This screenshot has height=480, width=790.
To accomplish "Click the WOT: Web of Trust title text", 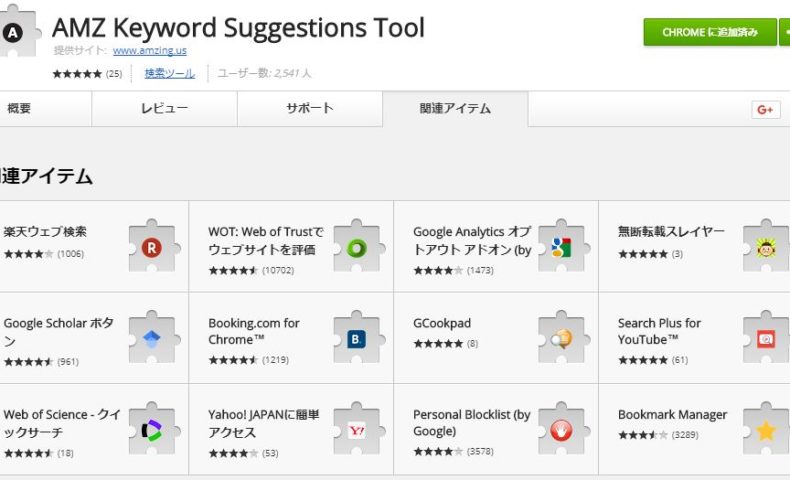I will tap(266, 241).
